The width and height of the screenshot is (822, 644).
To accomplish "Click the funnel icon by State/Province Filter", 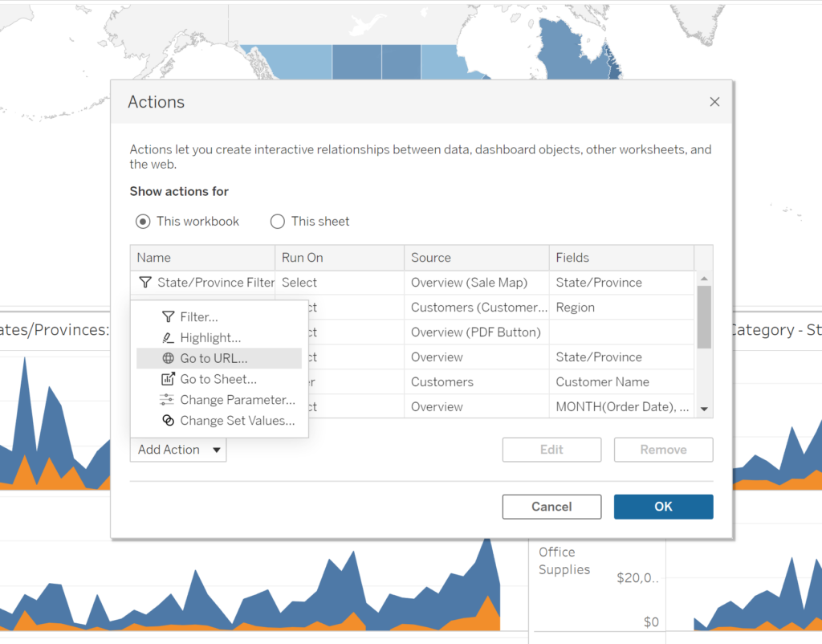I will click(x=144, y=283).
